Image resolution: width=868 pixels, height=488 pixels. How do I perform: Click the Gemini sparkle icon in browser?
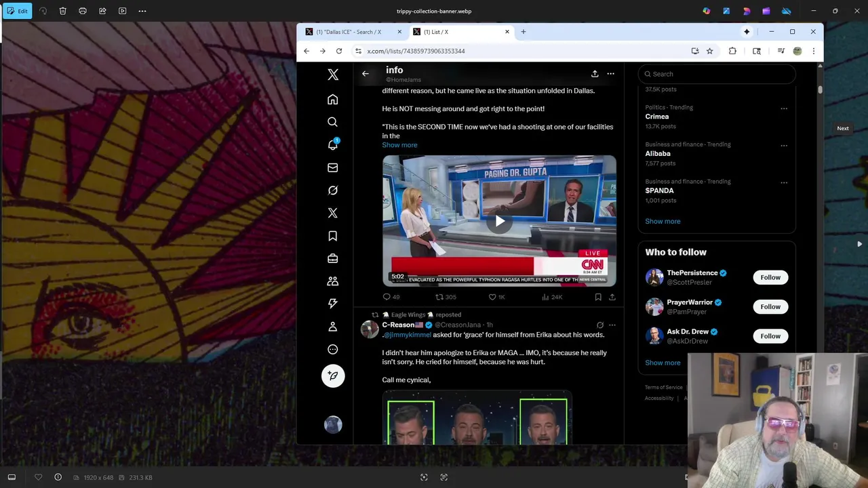coord(747,32)
